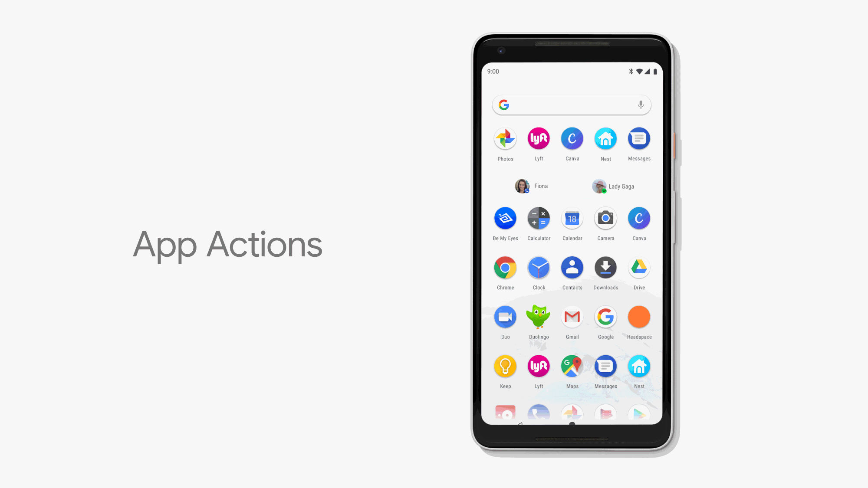Open the Camera app
The width and height of the screenshot is (868, 488).
(x=606, y=217)
